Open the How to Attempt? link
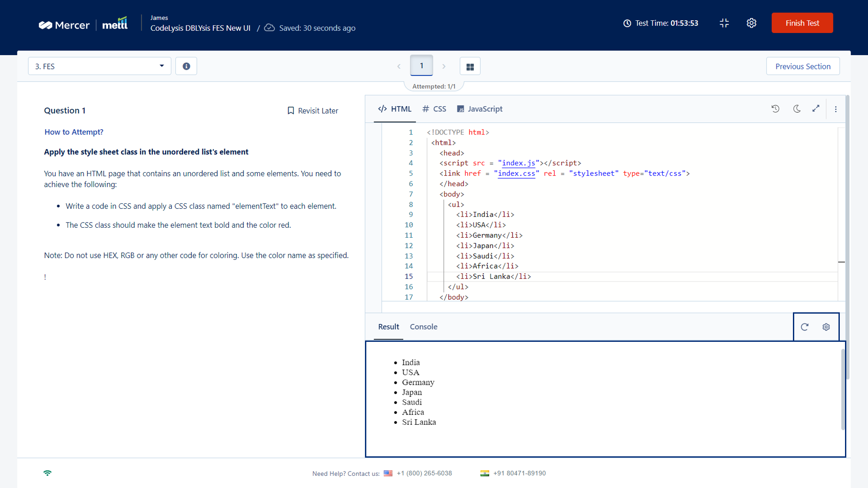The width and height of the screenshot is (868, 488). [74, 132]
